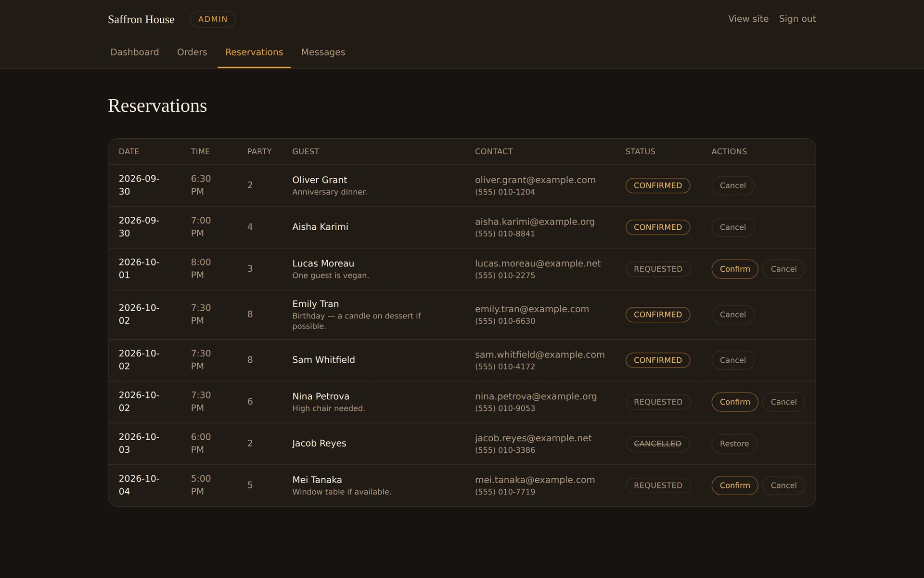The width and height of the screenshot is (924, 578).
Task: Click Oliver Grant's CONFIRMED status badge
Action: [657, 185]
